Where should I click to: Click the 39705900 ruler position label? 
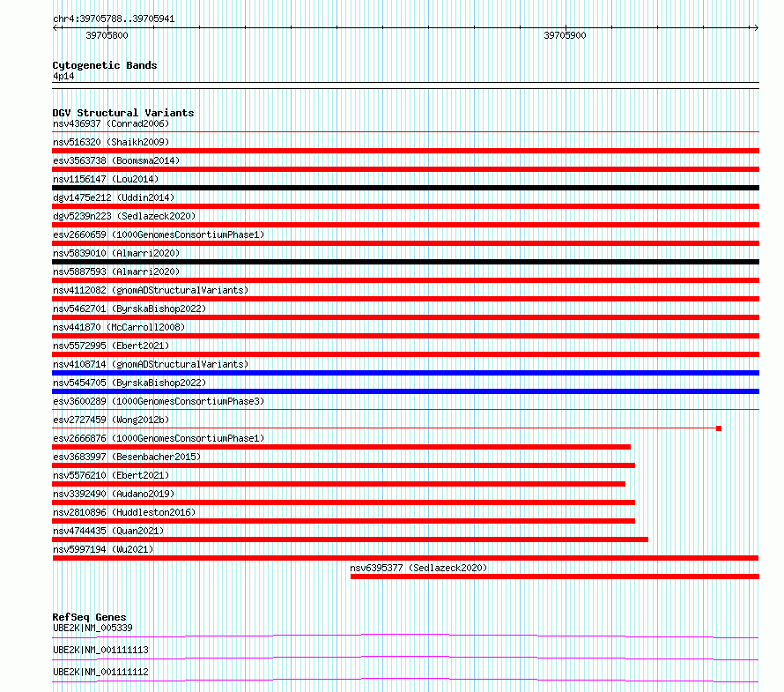pyautogui.click(x=565, y=35)
